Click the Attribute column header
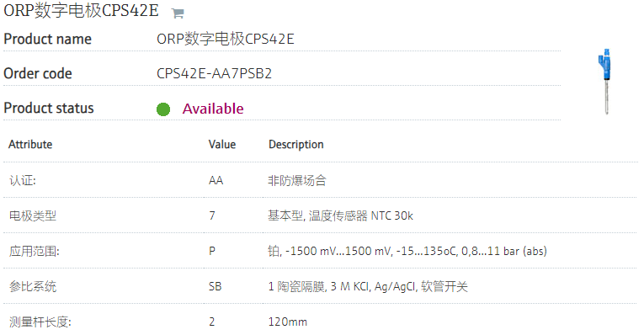Screen dimensions: 644x335 pos(30,145)
